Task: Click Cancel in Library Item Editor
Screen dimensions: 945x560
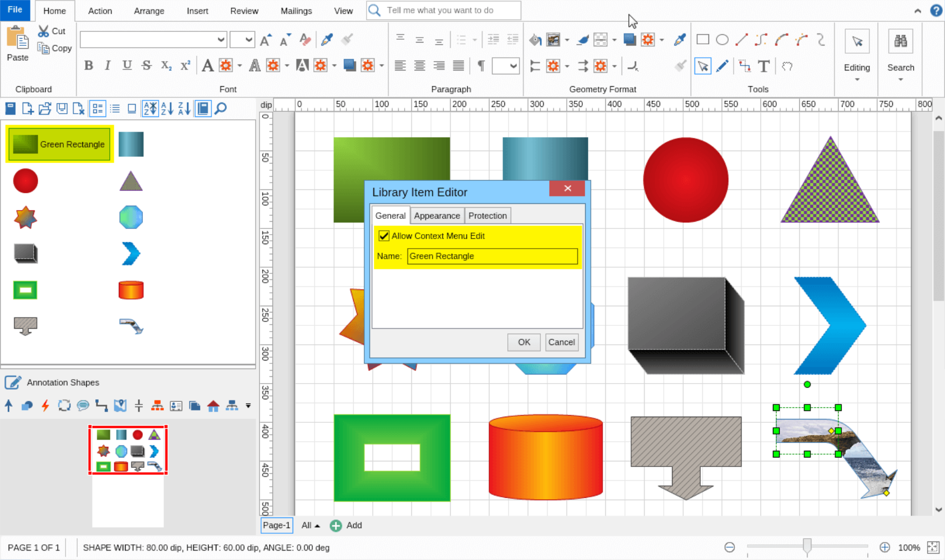Action: coord(562,342)
